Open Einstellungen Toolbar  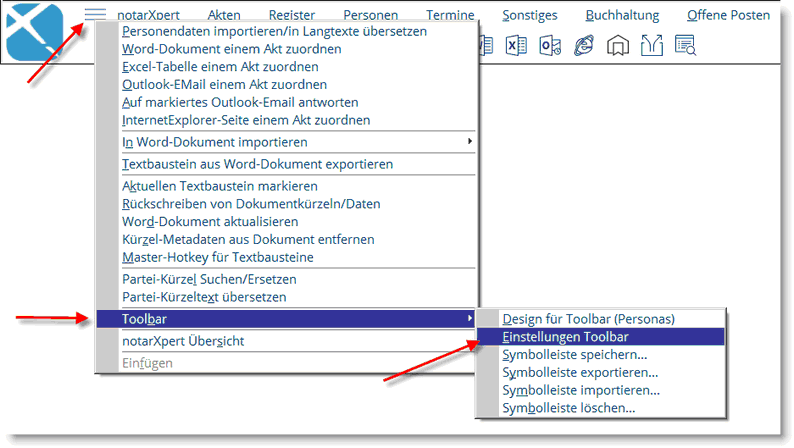point(601,337)
